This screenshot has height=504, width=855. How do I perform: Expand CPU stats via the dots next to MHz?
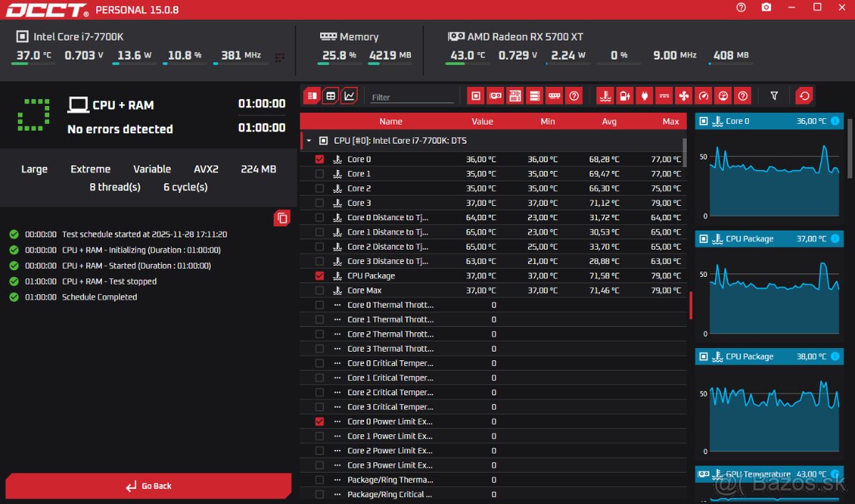click(279, 57)
